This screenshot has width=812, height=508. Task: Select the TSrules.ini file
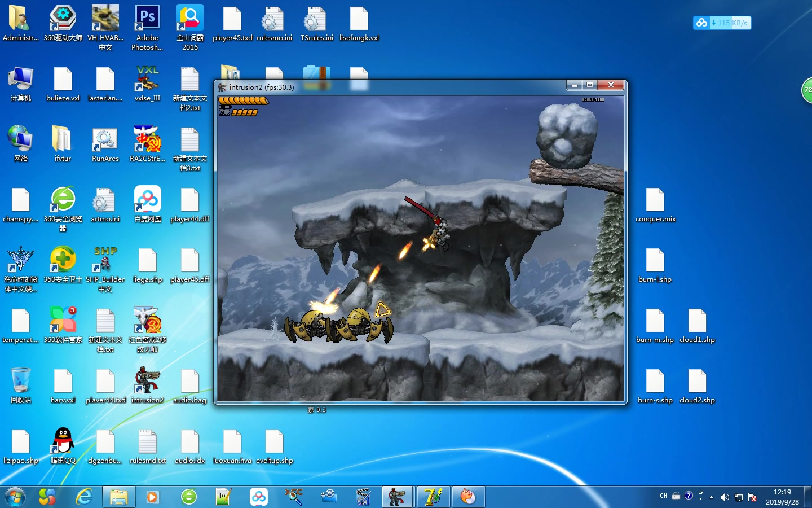[317, 24]
